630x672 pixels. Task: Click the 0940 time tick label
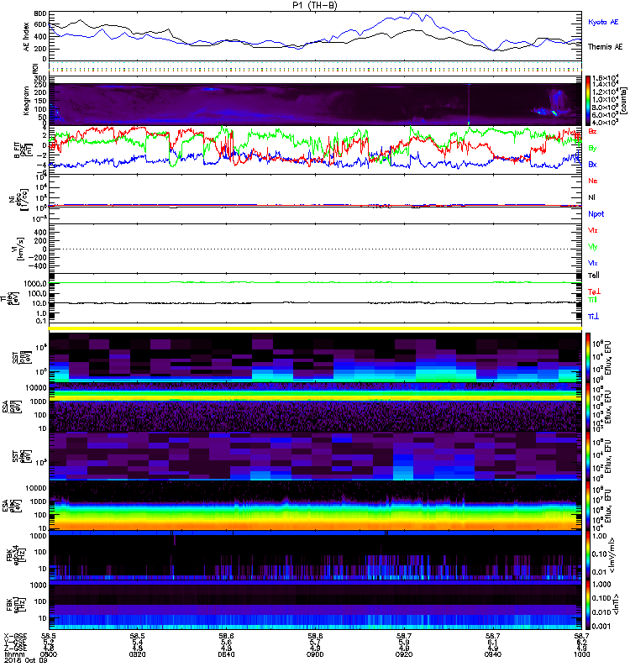click(x=493, y=654)
